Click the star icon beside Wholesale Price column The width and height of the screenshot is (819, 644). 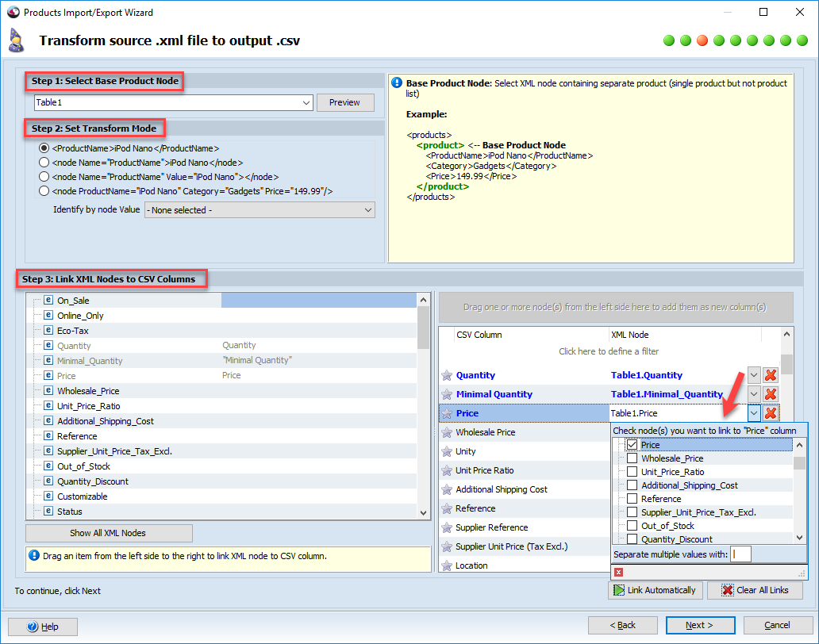point(447,432)
